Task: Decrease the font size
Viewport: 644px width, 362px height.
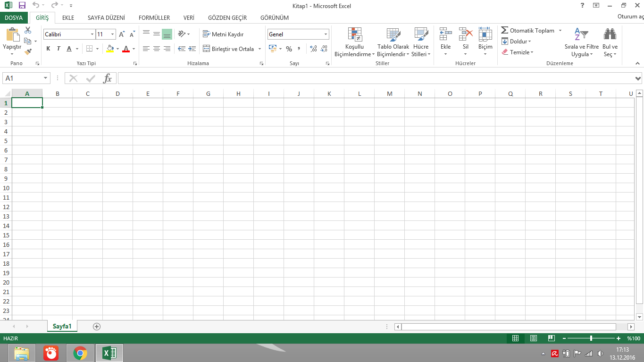Action: pyautogui.click(x=132, y=34)
